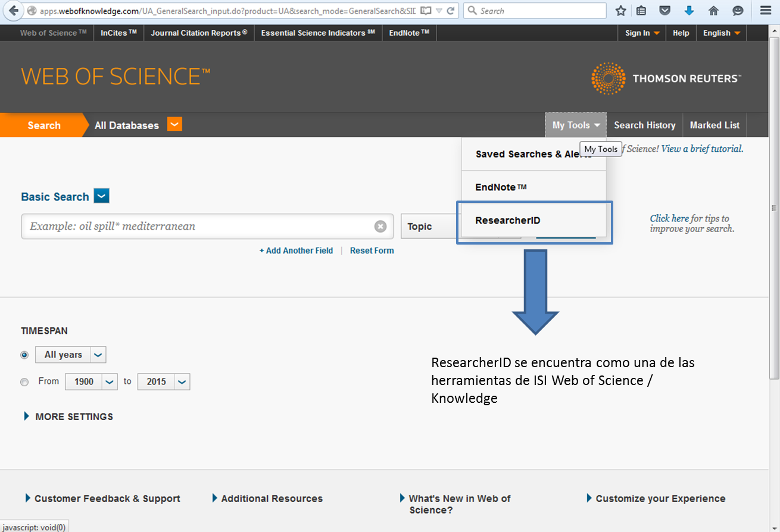Open EndNote in the top bar
The width and height of the screenshot is (780, 532).
coord(409,33)
